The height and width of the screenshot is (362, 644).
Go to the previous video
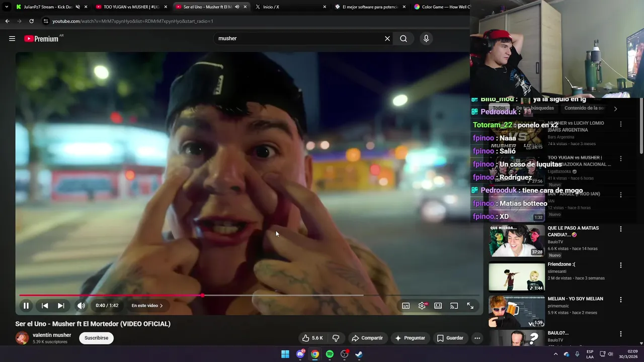[x=45, y=306]
